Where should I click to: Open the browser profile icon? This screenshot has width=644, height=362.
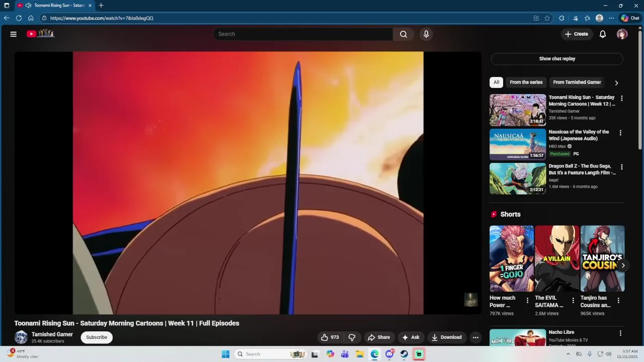click(599, 18)
